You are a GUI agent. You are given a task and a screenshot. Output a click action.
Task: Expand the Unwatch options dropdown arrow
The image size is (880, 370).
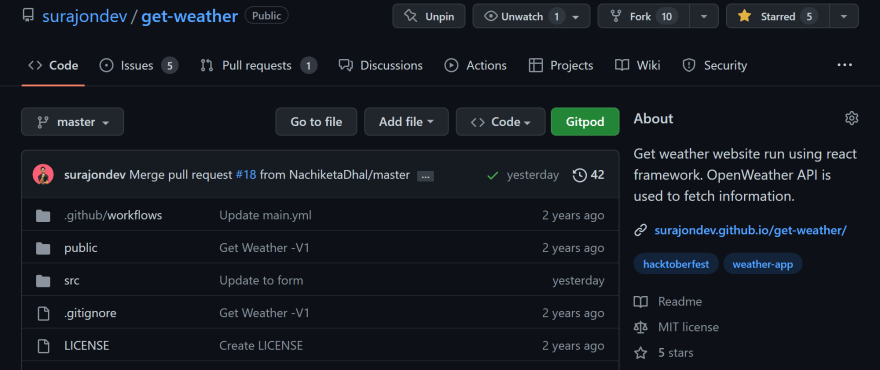pos(576,17)
